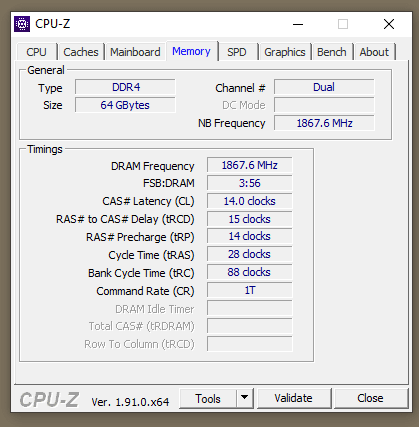Click the 'Command Rate (CR)' label

coord(145,291)
